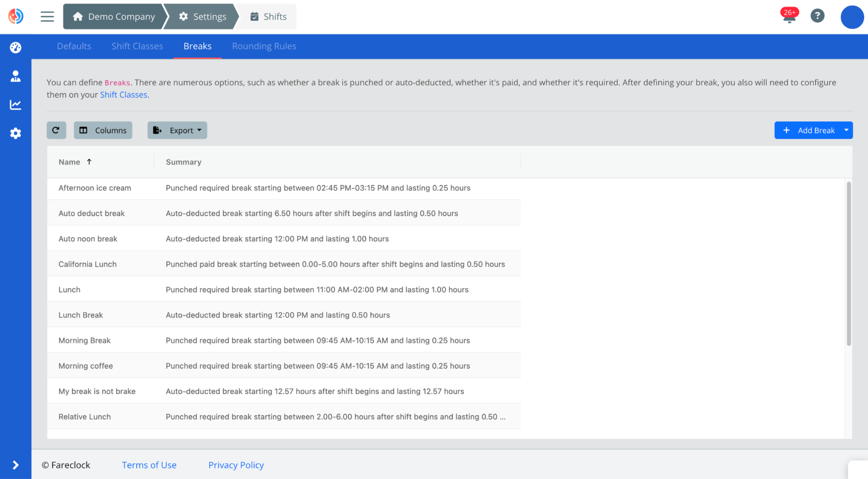The image size is (868, 479).
Task: Open the reports chart icon in sidebar
Action: click(x=15, y=105)
